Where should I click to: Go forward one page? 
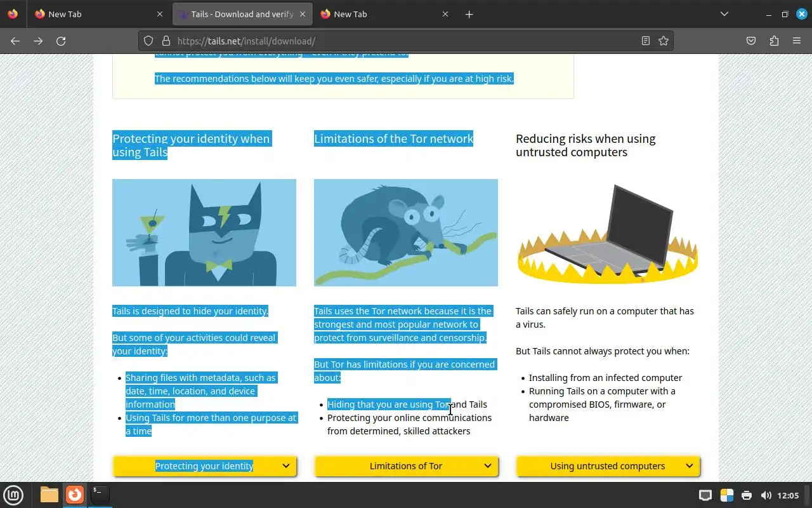click(x=38, y=41)
